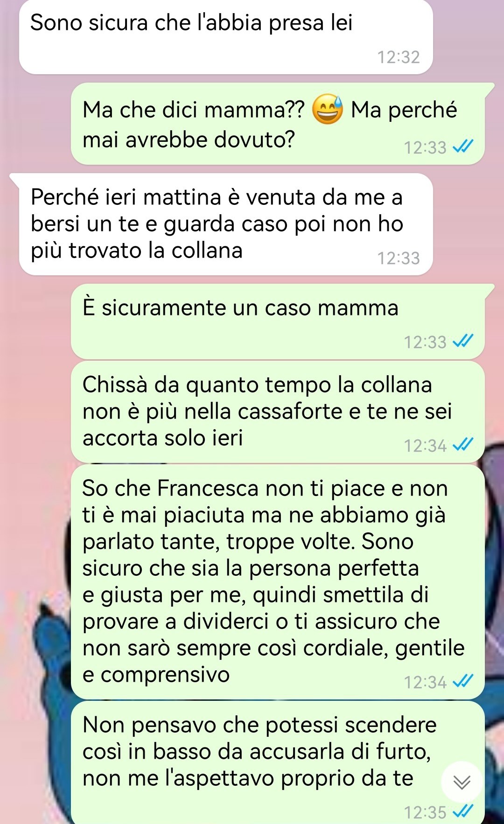
Task: Click the 12:32 timestamp on the first message
Action: (399, 57)
